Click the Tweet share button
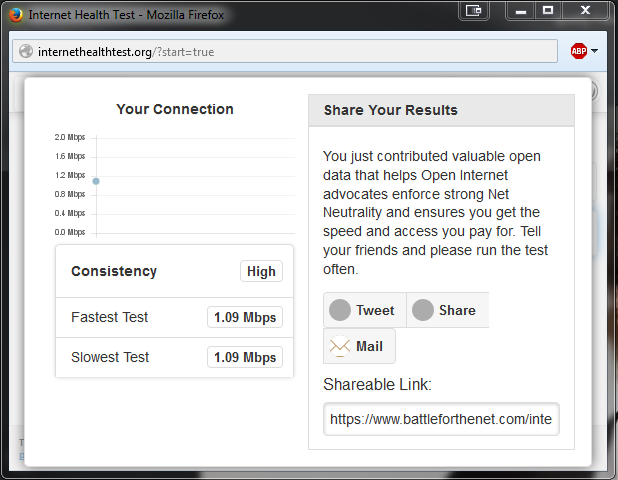The height and width of the screenshot is (480, 618). pyautogui.click(x=365, y=310)
